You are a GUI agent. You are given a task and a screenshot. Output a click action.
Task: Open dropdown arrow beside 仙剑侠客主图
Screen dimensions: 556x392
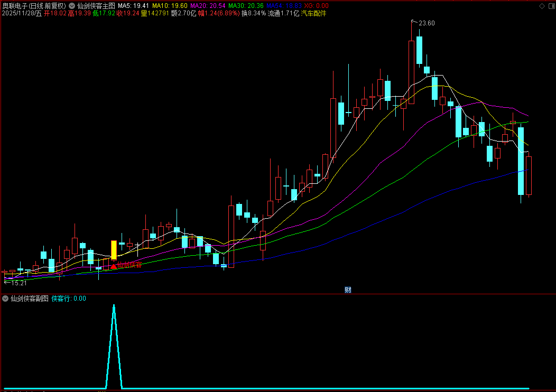(72, 6)
